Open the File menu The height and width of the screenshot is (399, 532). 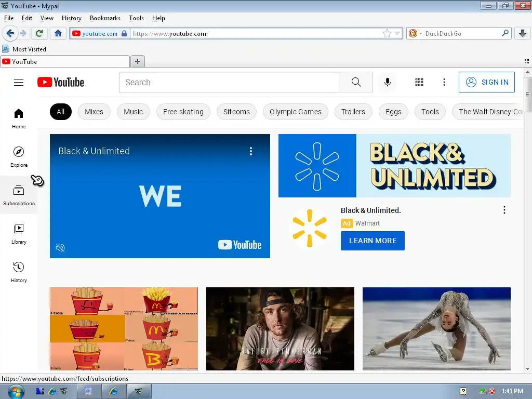point(9,18)
